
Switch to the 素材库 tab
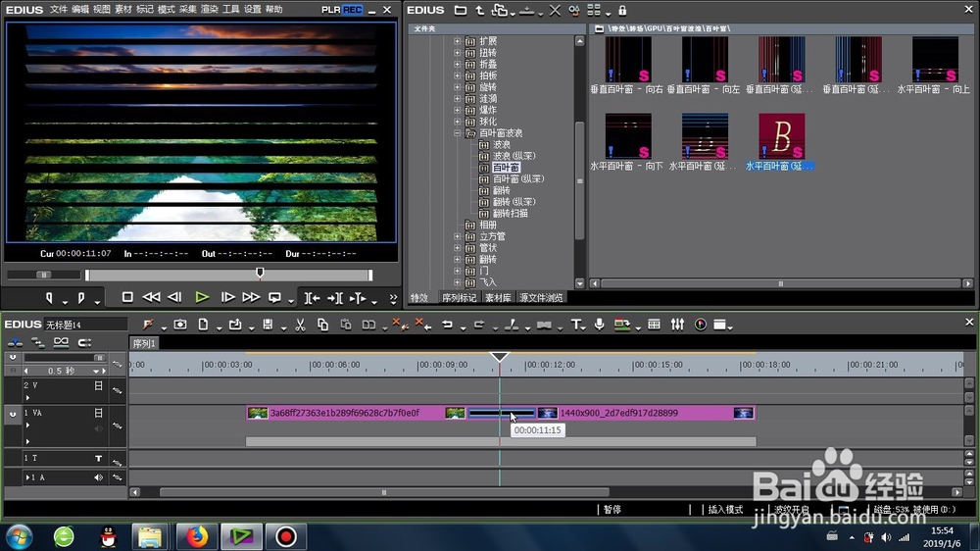[498, 298]
